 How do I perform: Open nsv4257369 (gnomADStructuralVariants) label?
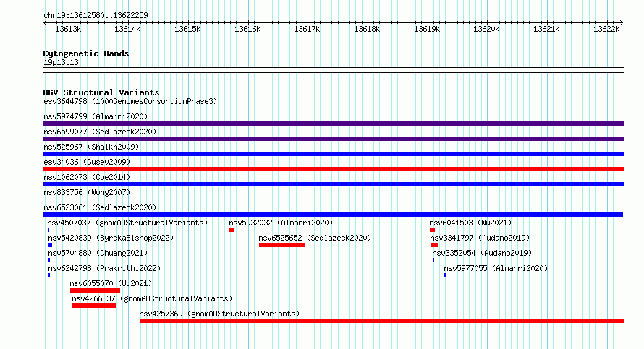coord(219,314)
